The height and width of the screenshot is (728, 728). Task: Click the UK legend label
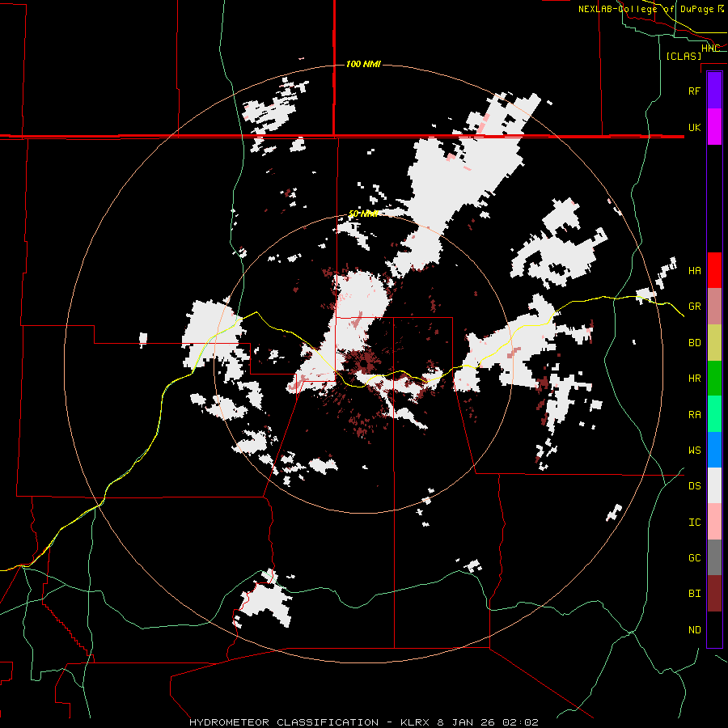point(694,127)
